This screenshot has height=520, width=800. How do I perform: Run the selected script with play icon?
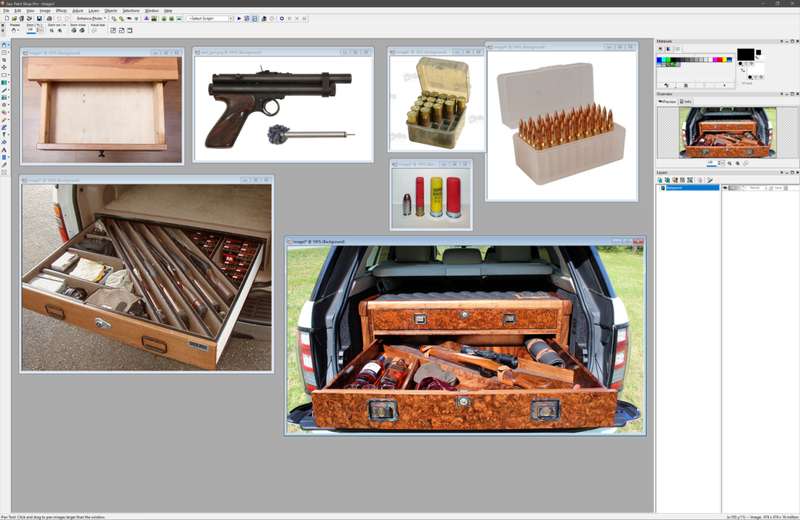(239, 18)
